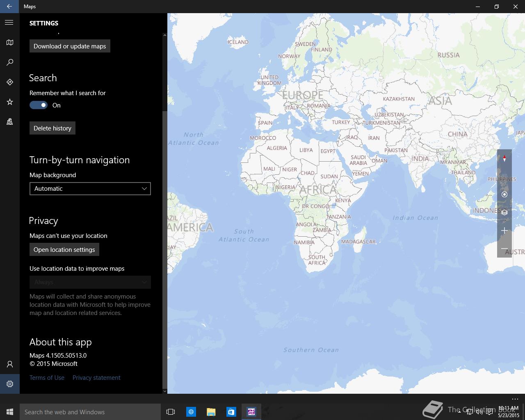
Task: Toggle the Remember what I search for switch
Action: tap(39, 105)
